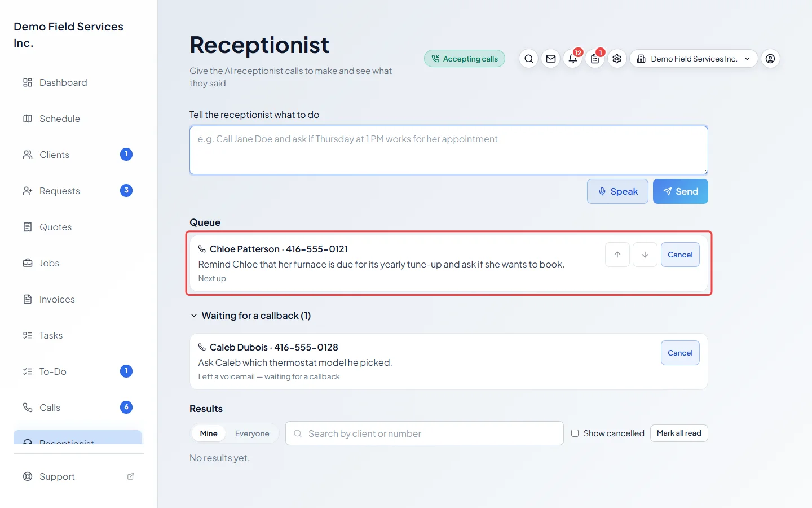
Task: Open Clients in sidebar
Action: [x=78, y=155]
